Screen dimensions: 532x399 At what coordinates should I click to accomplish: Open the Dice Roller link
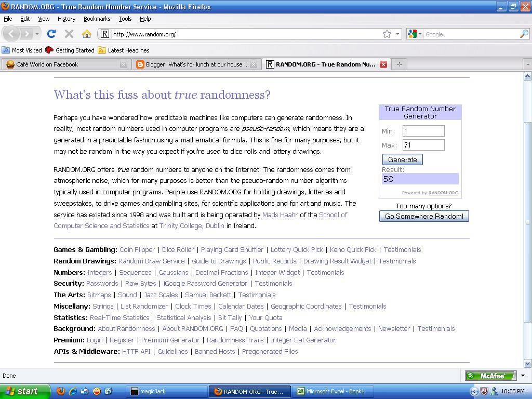click(x=178, y=250)
